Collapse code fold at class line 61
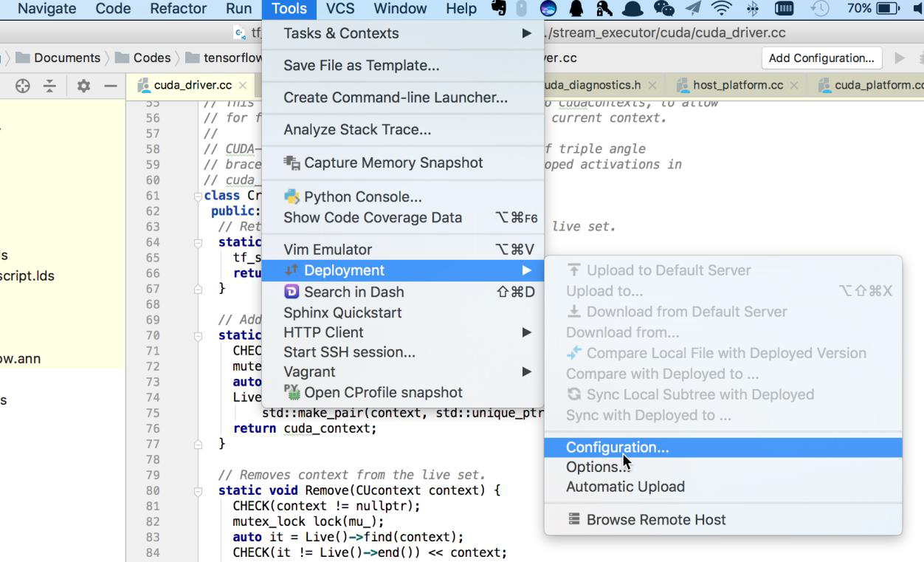 (x=198, y=196)
